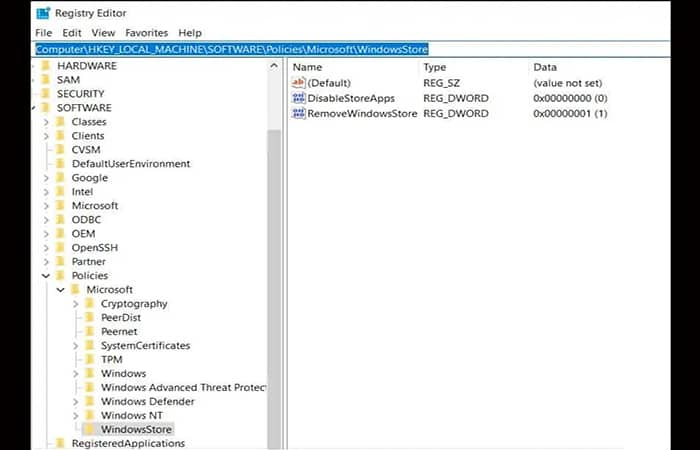Click the Peernet folder icon
700x450 pixels.
pos(89,331)
